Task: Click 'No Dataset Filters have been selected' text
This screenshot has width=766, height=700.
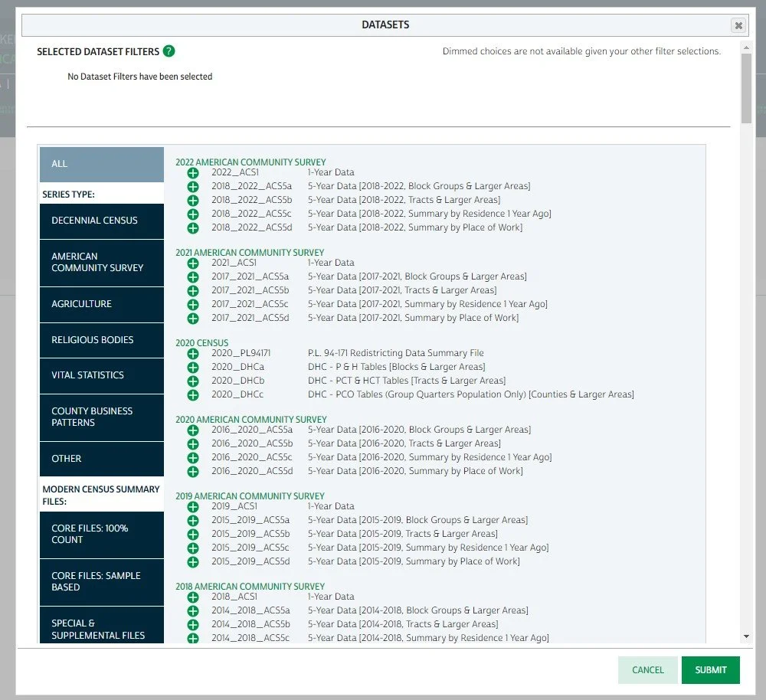Action: coord(139,77)
